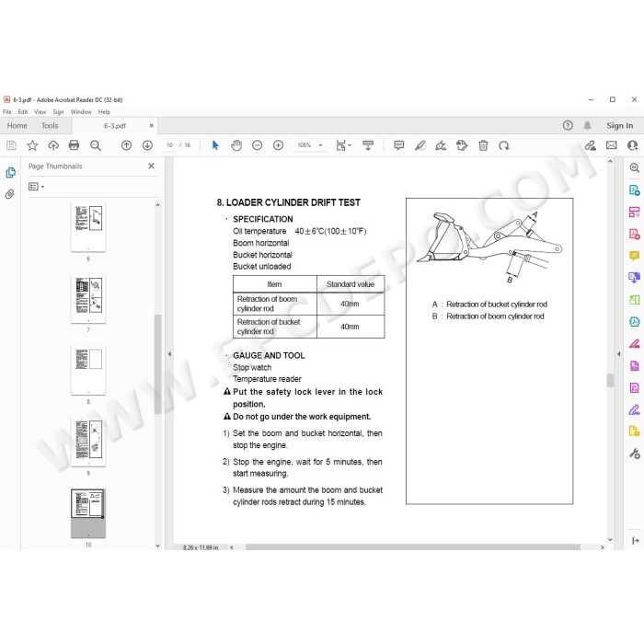The height and width of the screenshot is (644, 644).
Task: Collapse the left navigation pane arrow
Action: (169, 353)
